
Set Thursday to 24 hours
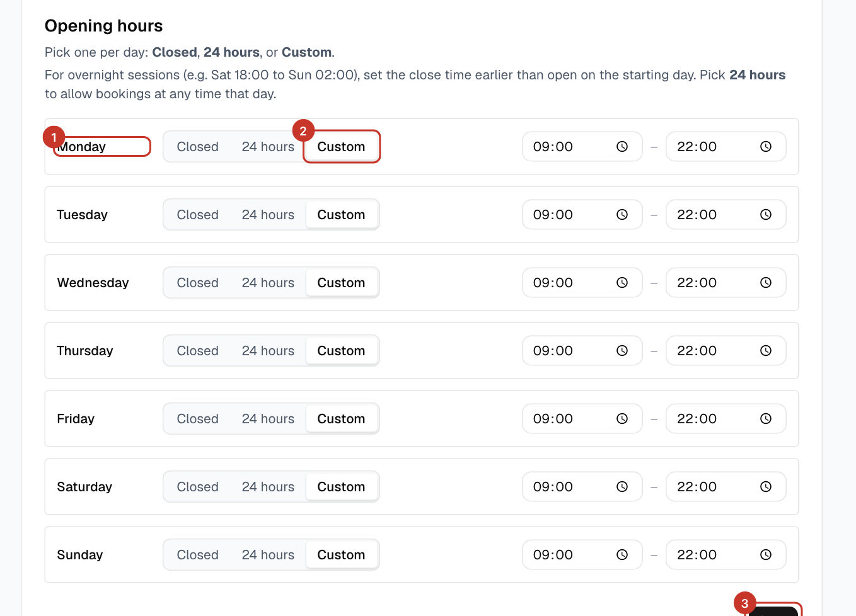pos(268,351)
